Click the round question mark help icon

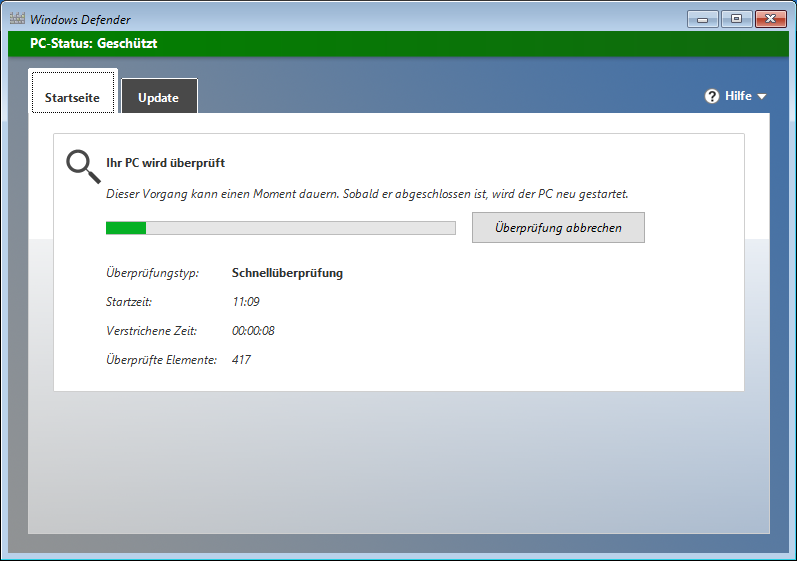coord(712,96)
